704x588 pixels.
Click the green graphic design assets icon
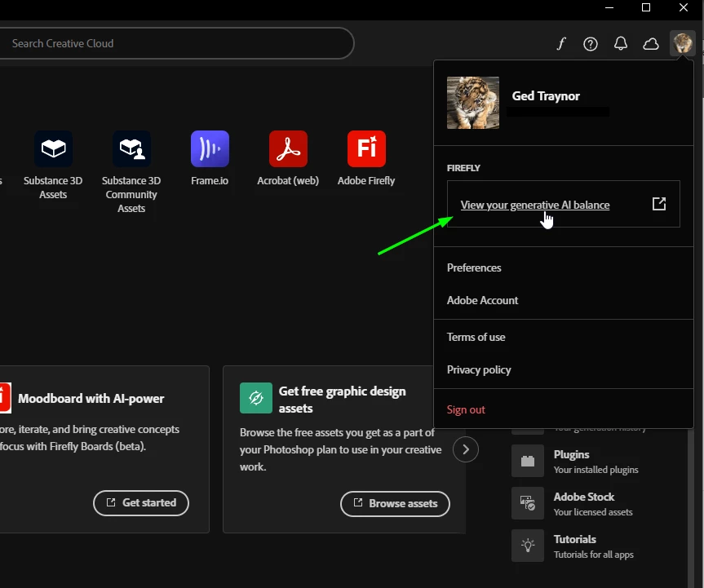(x=256, y=398)
